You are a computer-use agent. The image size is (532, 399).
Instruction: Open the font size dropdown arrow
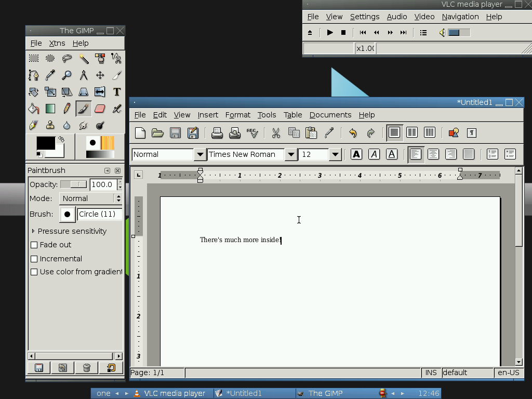pyautogui.click(x=335, y=155)
